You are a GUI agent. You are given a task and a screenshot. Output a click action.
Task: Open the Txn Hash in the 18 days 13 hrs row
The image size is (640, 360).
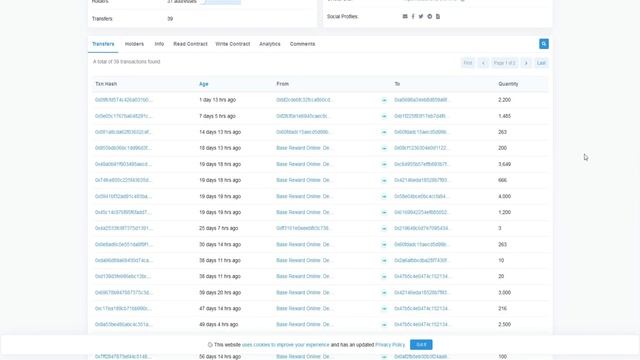pos(123,148)
